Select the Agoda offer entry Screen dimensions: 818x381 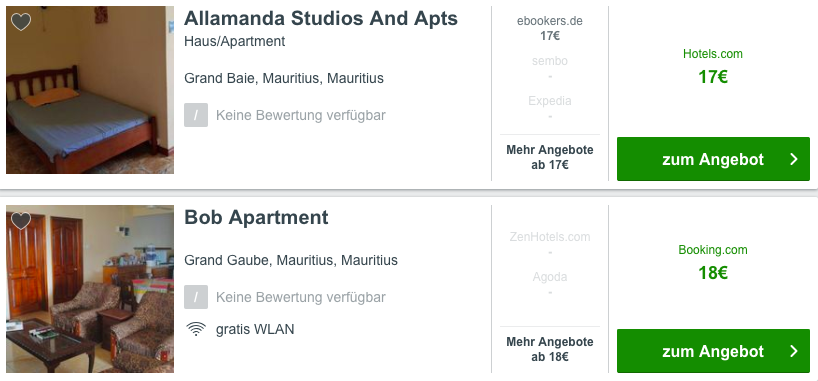[x=550, y=284]
